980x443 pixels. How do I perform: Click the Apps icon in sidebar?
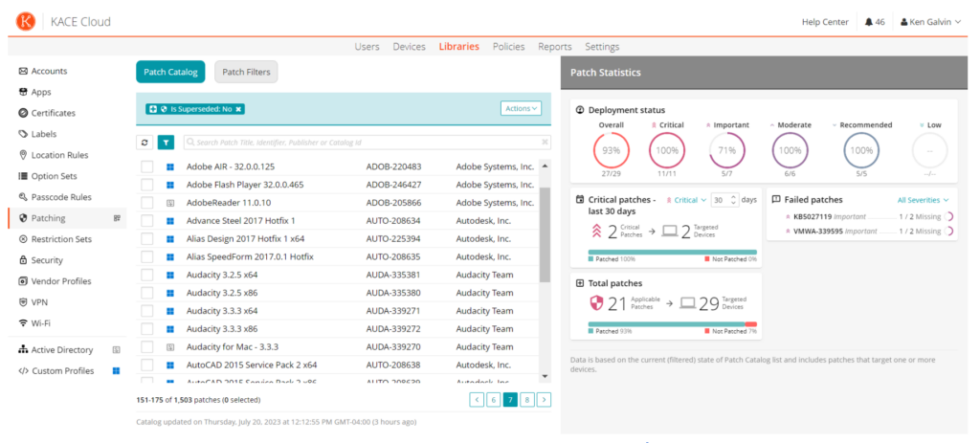(23, 92)
